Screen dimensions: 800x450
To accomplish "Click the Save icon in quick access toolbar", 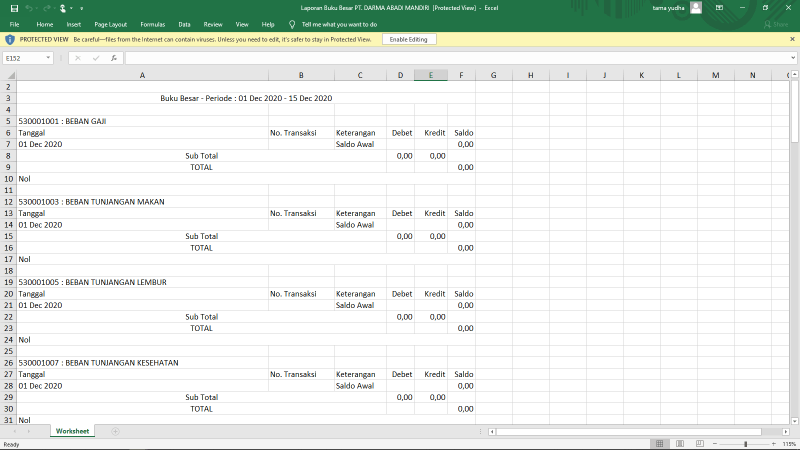I will 14,8.
